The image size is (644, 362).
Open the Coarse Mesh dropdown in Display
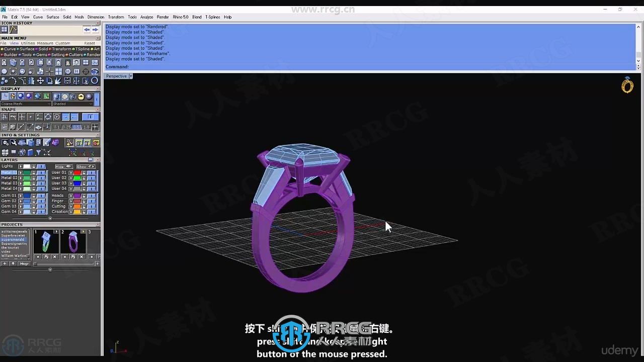pyautogui.click(x=26, y=104)
